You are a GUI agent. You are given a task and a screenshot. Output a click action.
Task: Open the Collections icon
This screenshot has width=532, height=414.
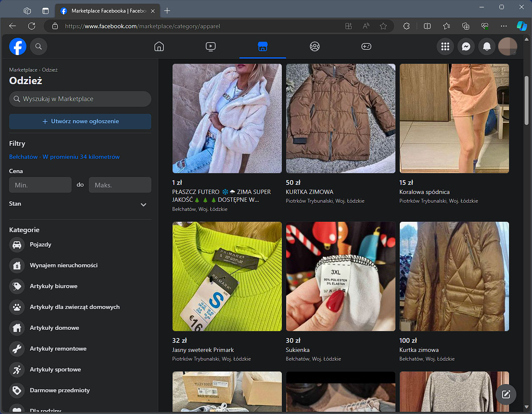coord(466,26)
